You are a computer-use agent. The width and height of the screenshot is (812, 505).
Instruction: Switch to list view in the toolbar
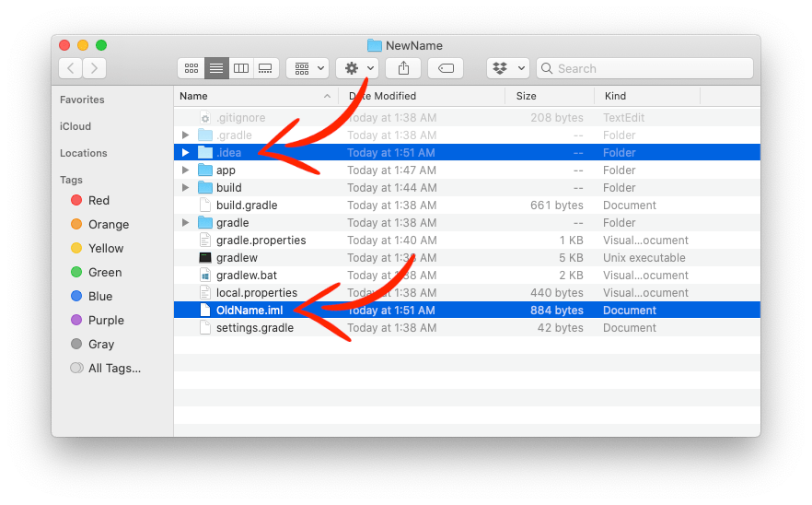[216, 68]
